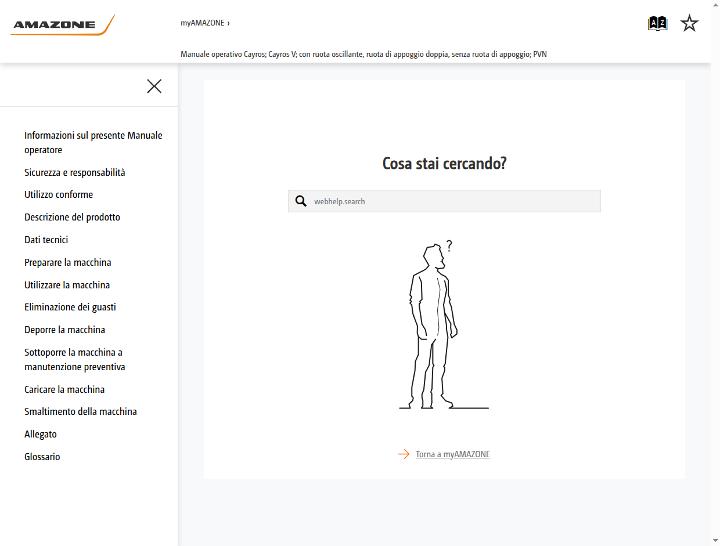
Task: Open Descrizione del prodotto section
Action: 73,217
